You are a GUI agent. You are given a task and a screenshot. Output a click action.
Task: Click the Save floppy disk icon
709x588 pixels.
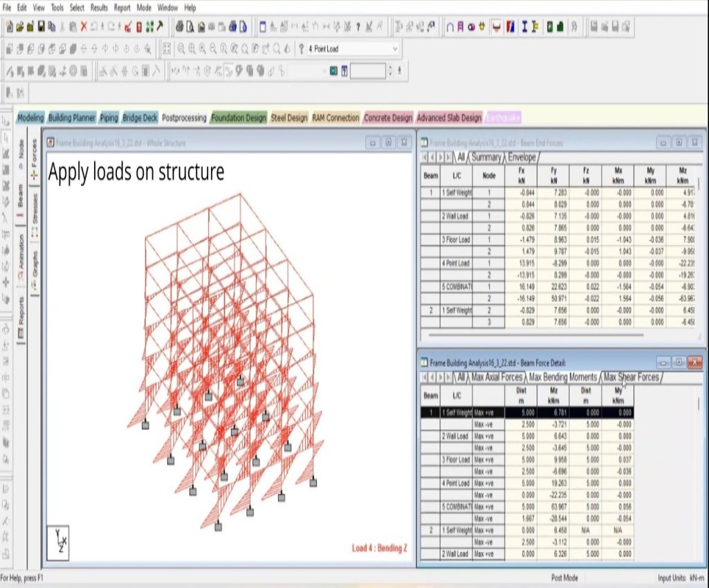tap(42, 28)
